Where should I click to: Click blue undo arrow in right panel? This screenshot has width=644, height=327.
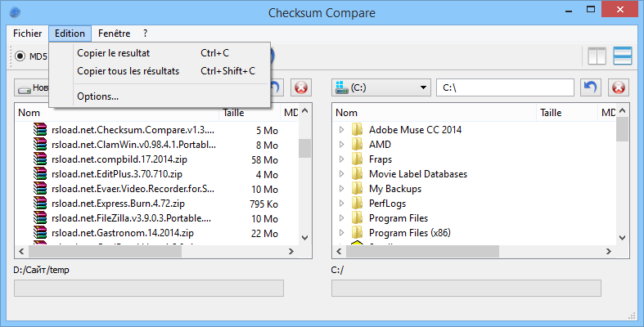click(591, 87)
